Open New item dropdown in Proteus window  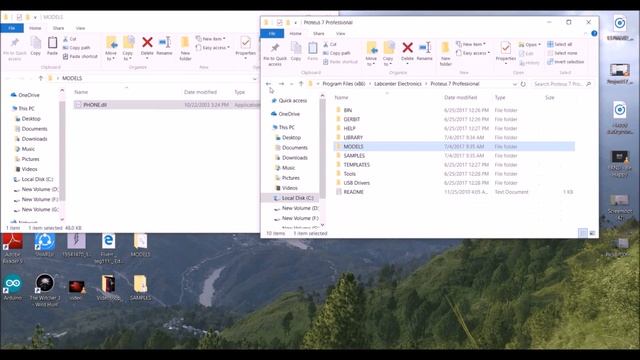coord(471,44)
